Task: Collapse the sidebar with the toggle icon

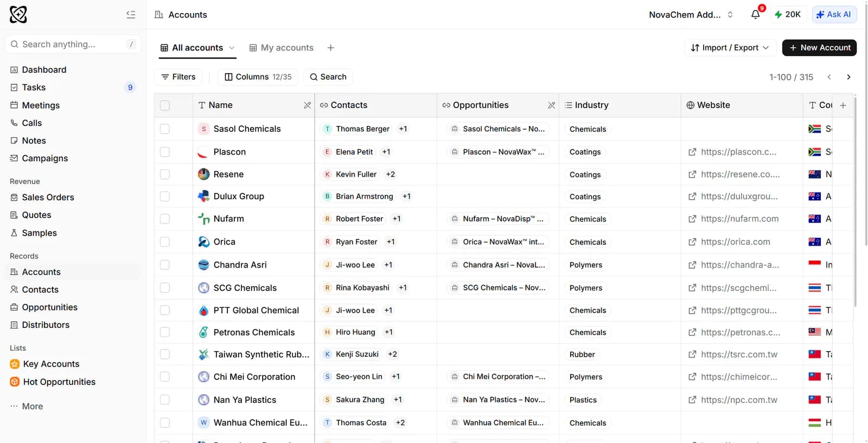Action: 131,15
